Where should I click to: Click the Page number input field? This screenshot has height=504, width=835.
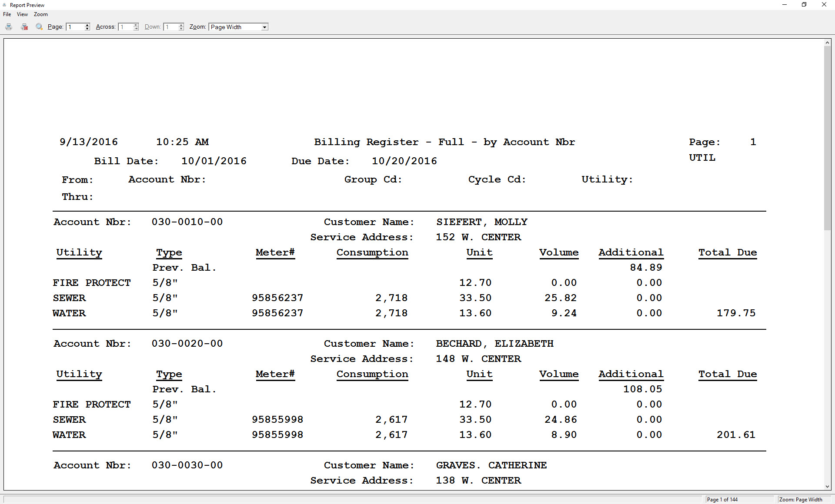pyautogui.click(x=75, y=27)
